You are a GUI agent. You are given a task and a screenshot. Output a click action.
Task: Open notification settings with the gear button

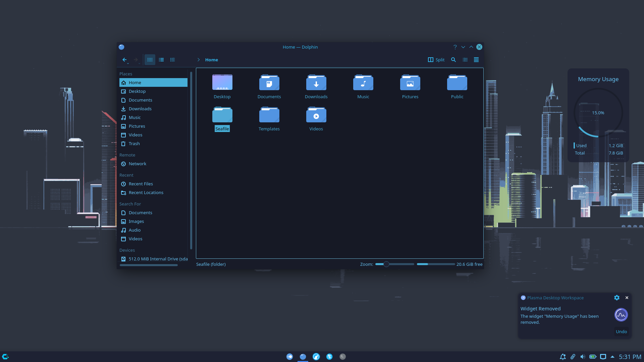616,298
